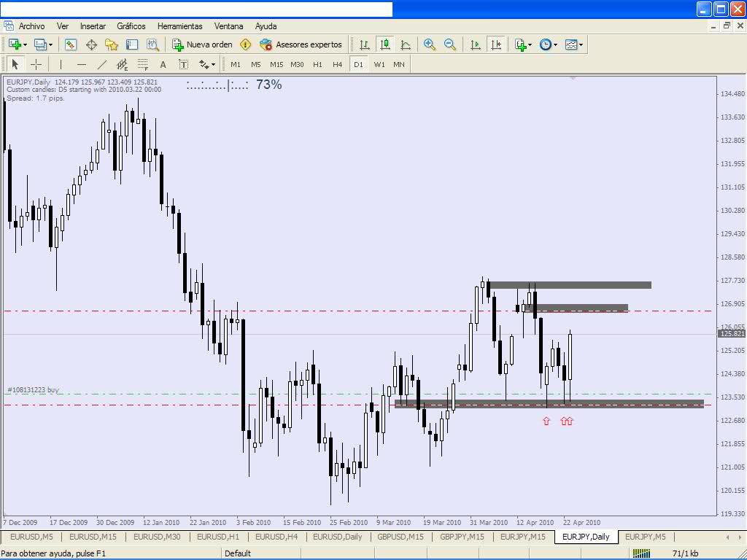Expand the New Chart dropdown arrow
The height and width of the screenshot is (560, 747).
25,44
